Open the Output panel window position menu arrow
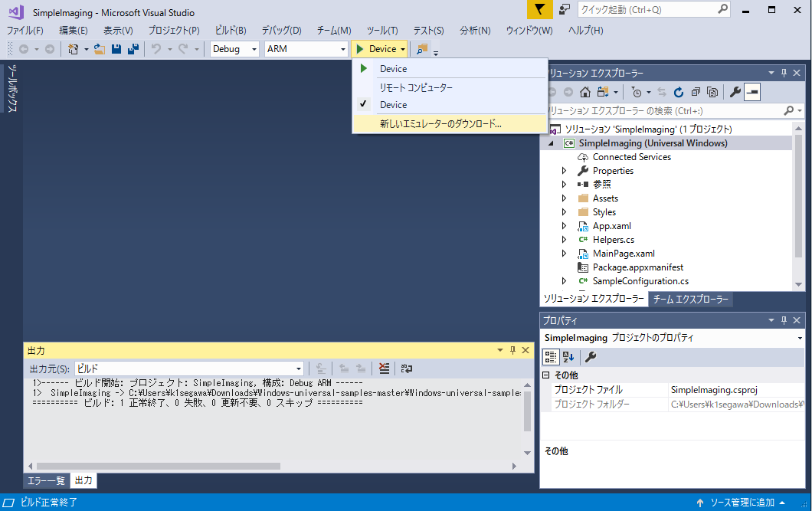The width and height of the screenshot is (812, 511). point(500,351)
